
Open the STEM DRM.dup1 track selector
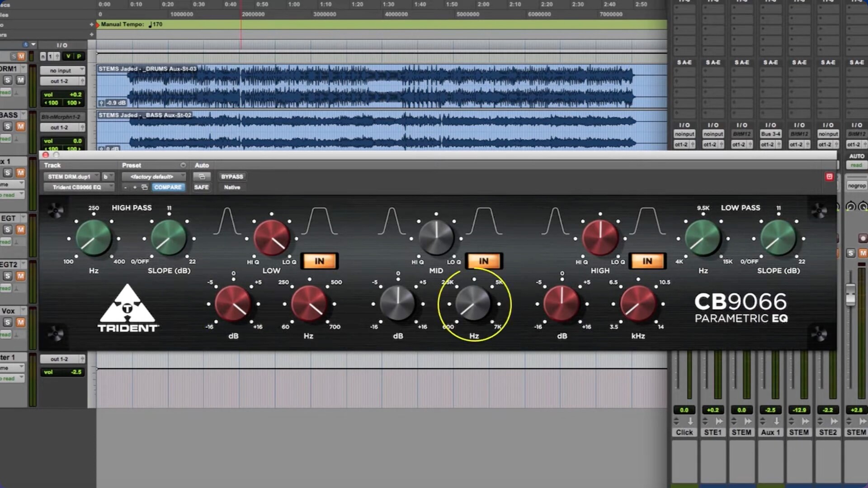coord(71,177)
